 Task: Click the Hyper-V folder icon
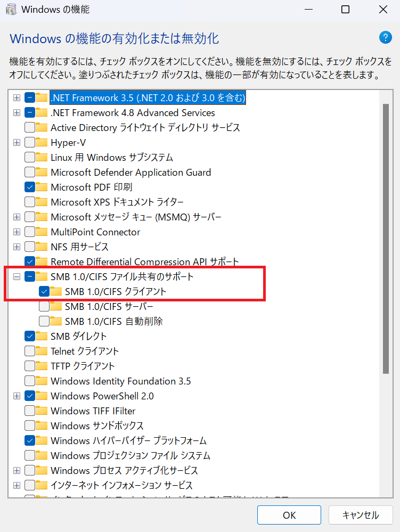tap(42, 143)
